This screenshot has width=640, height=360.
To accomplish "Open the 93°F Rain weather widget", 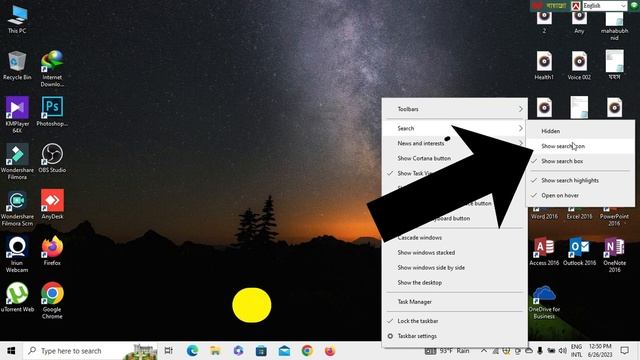I will [x=447, y=351].
